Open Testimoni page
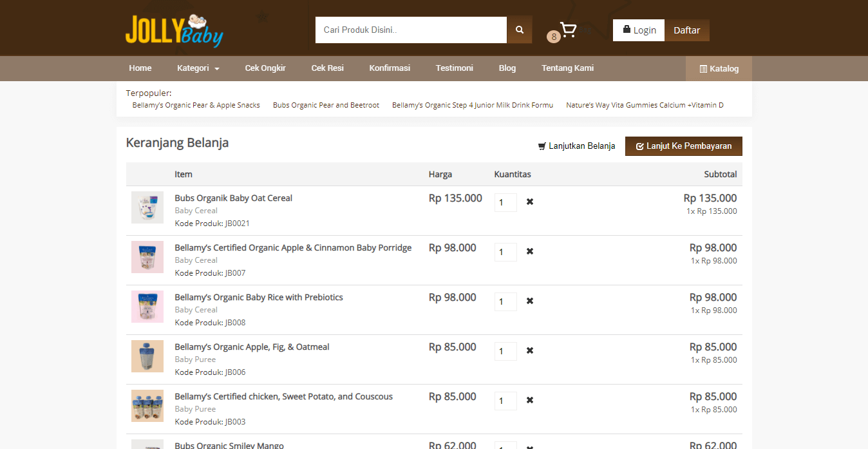 pyautogui.click(x=455, y=68)
